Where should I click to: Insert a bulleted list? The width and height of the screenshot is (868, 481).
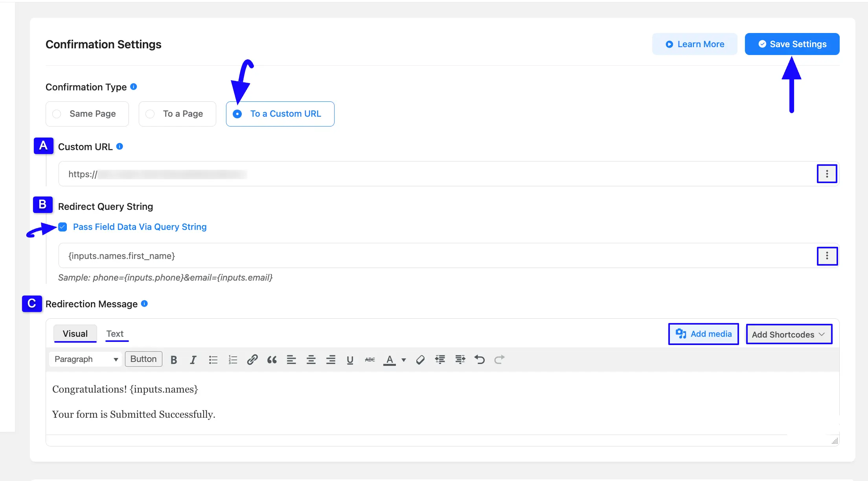[213, 360]
